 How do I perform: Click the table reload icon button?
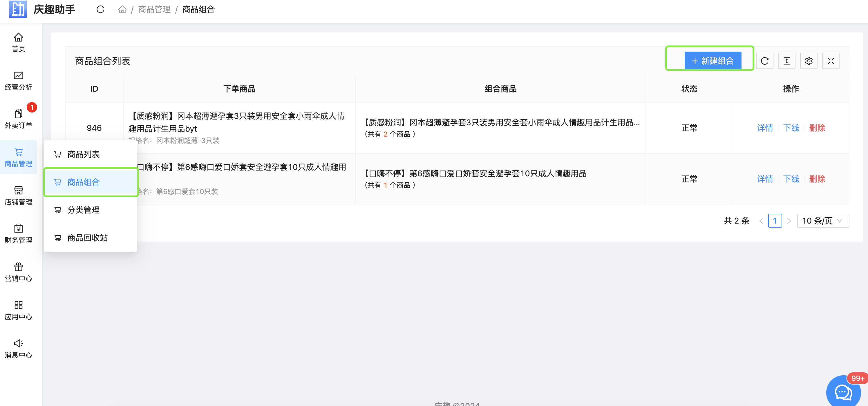764,61
